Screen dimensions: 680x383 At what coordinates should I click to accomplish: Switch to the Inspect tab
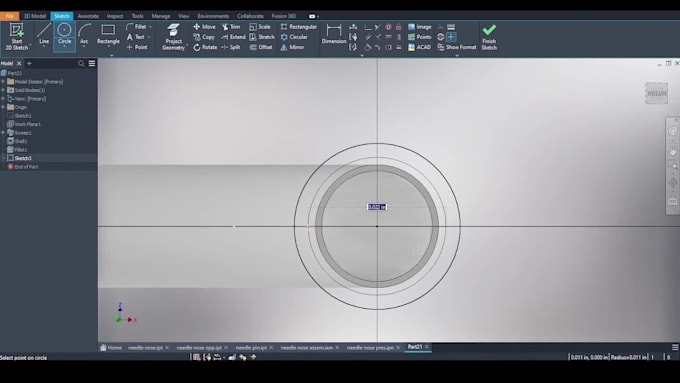click(x=115, y=16)
